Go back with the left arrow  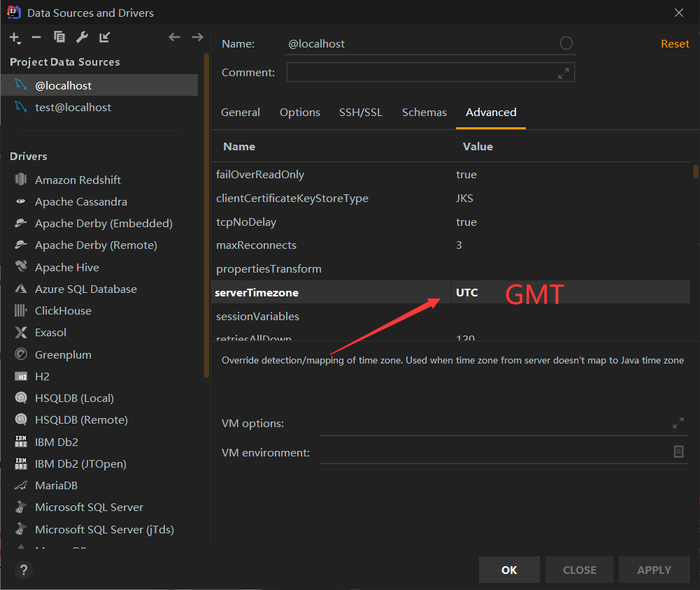point(175,37)
